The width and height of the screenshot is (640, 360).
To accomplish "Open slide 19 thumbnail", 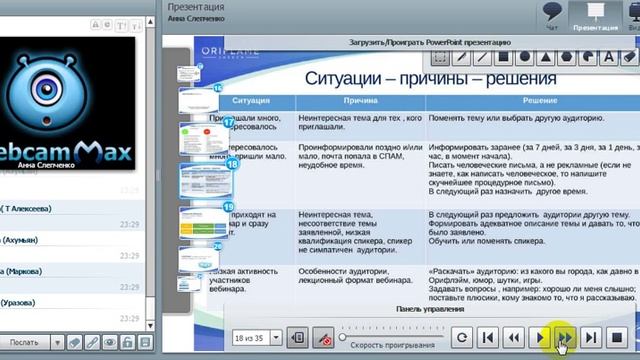I will [204, 223].
